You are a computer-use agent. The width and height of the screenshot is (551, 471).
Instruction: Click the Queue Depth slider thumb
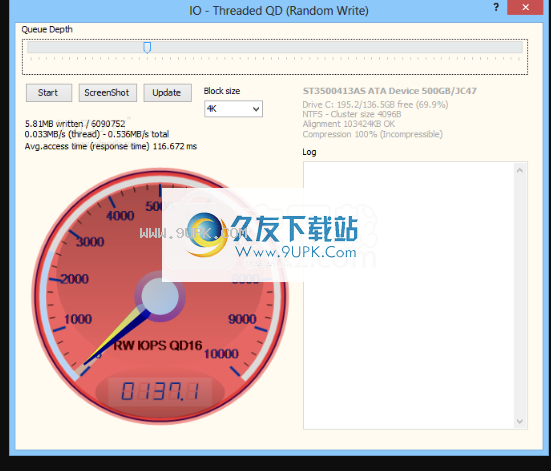[147, 47]
